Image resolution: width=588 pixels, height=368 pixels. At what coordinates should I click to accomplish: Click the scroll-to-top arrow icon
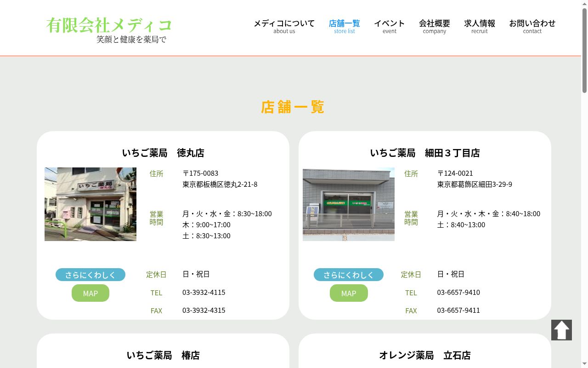(561, 330)
